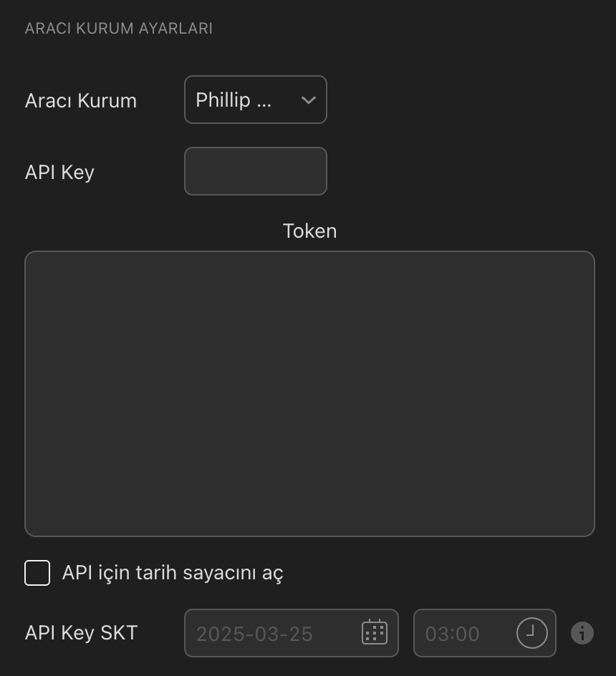Click the 'API için tarih sayacını aç' label

(173, 573)
